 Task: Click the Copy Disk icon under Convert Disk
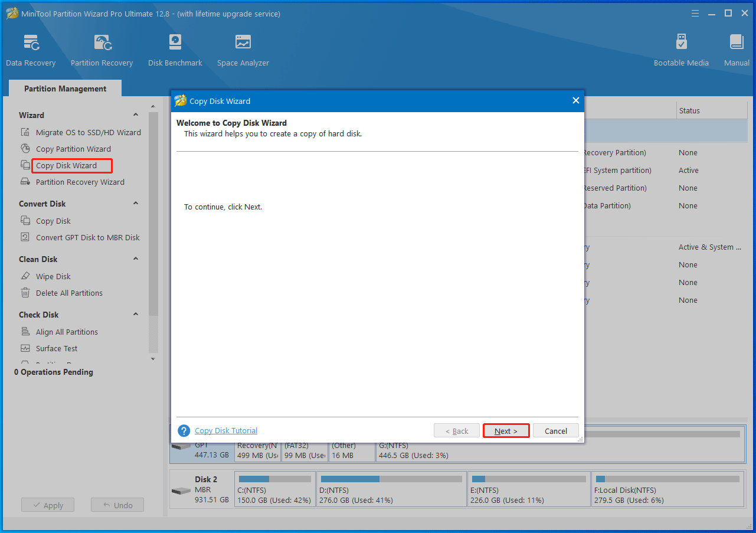coord(25,221)
